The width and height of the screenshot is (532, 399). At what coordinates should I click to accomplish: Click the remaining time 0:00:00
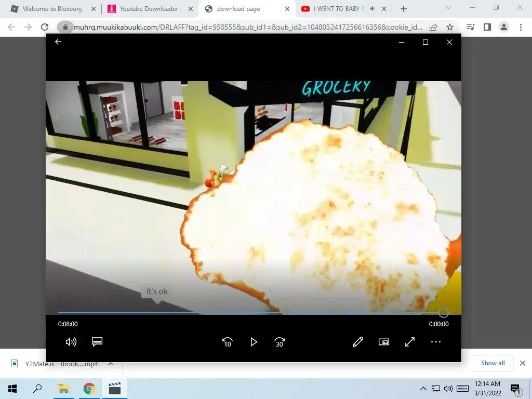tap(438, 324)
